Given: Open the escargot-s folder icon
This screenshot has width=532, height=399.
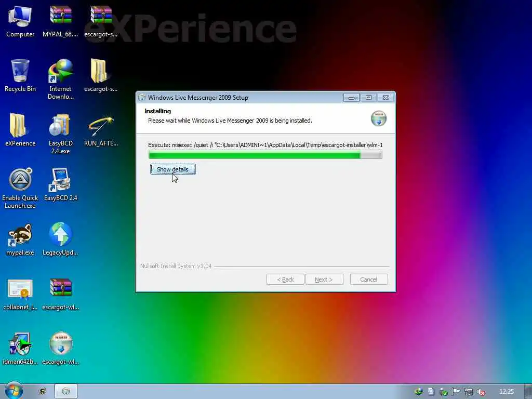Looking at the screenshot, I should point(101,75).
